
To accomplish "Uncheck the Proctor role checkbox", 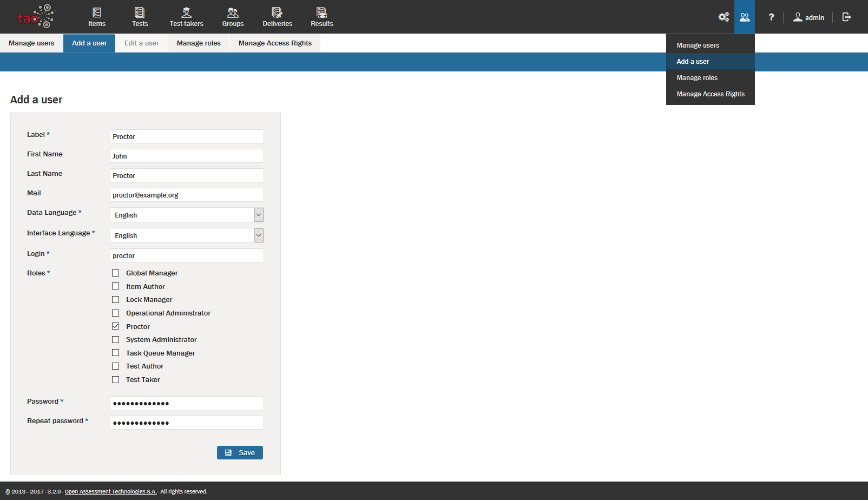I will 116,326.
